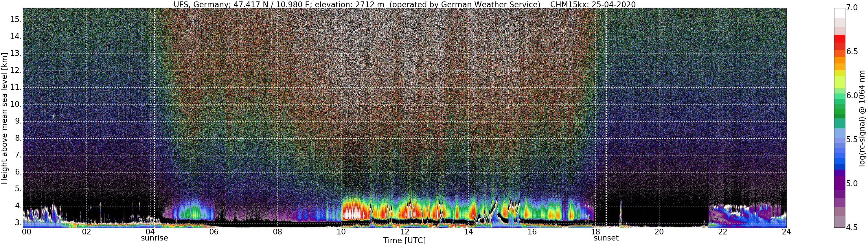Click the time axis tick label '16'
Screen dimensions: 868x246
tap(532, 232)
